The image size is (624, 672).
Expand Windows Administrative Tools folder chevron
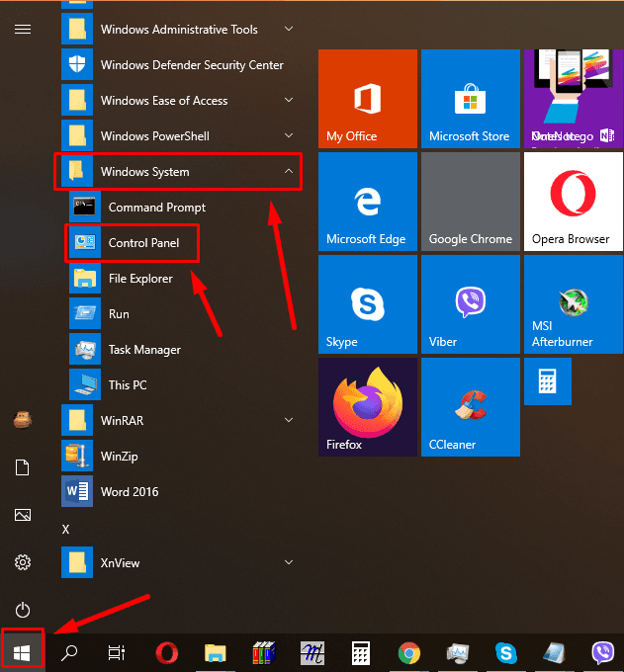point(289,29)
